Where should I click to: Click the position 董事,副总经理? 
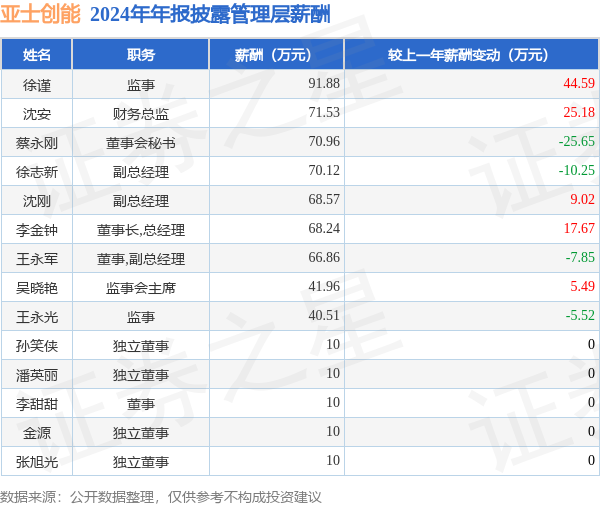coord(141,259)
